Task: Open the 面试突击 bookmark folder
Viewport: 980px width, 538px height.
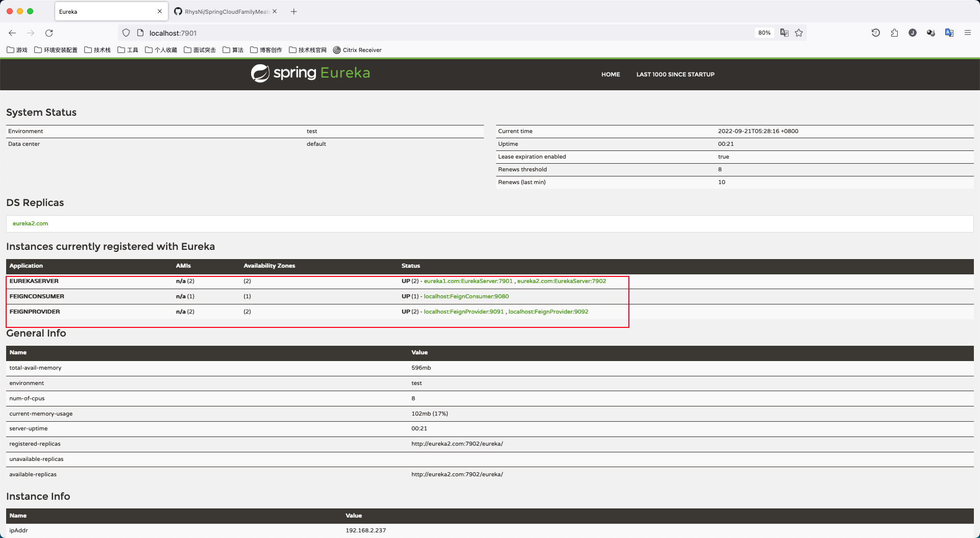Action: 200,50
